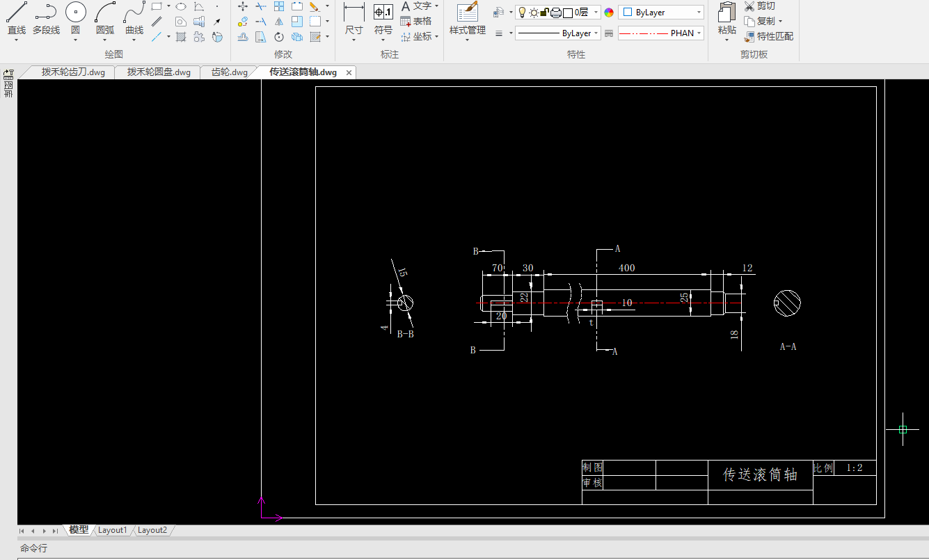Toggle the layer padlock lock icon

click(544, 13)
